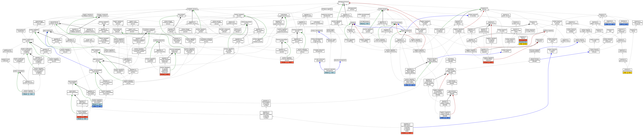
Task: Select the 'response to chemical' node
Action: pos(602,15)
